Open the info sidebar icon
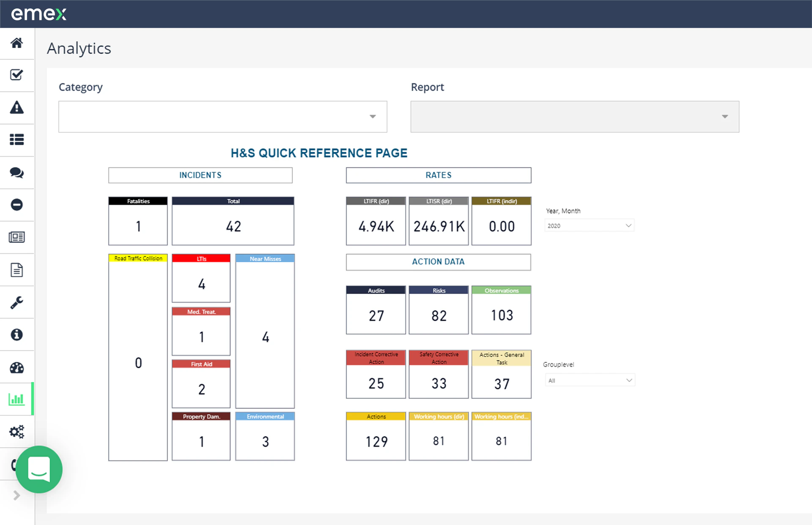Viewport: 812px width, 525px height. pos(17,334)
